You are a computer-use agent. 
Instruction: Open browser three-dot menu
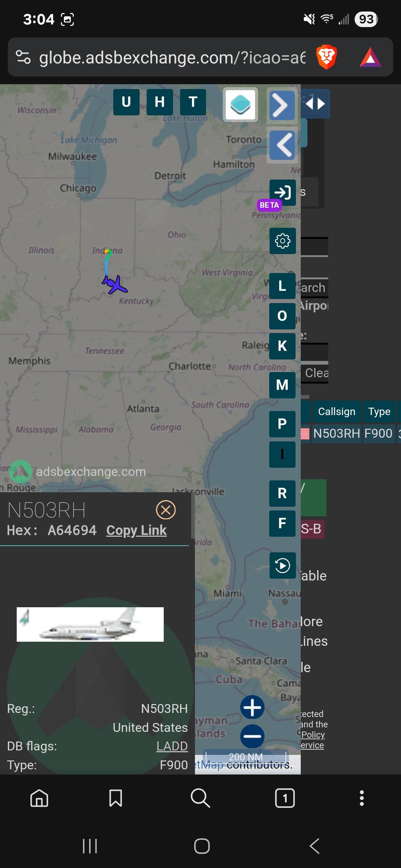coord(362,798)
